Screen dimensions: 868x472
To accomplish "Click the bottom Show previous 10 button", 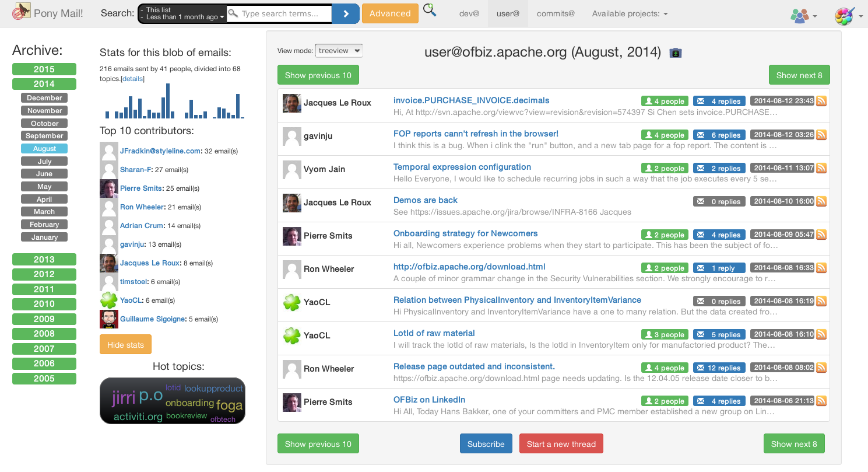I will [x=318, y=444].
